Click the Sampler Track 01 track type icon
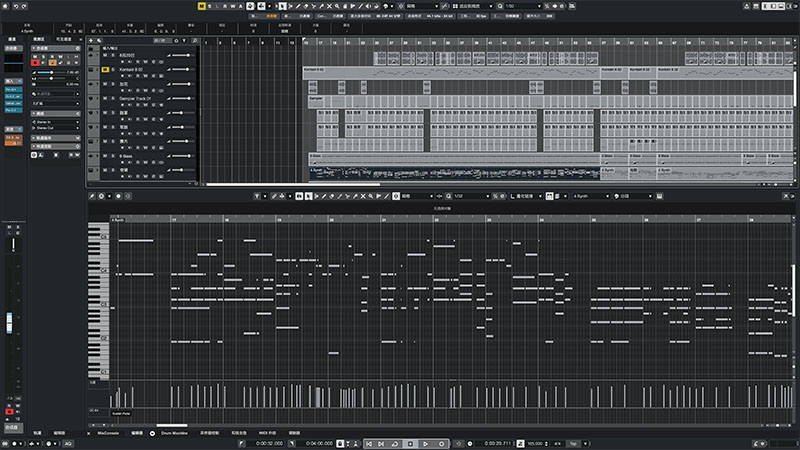Viewport: 800px width, 450px height. point(91,99)
